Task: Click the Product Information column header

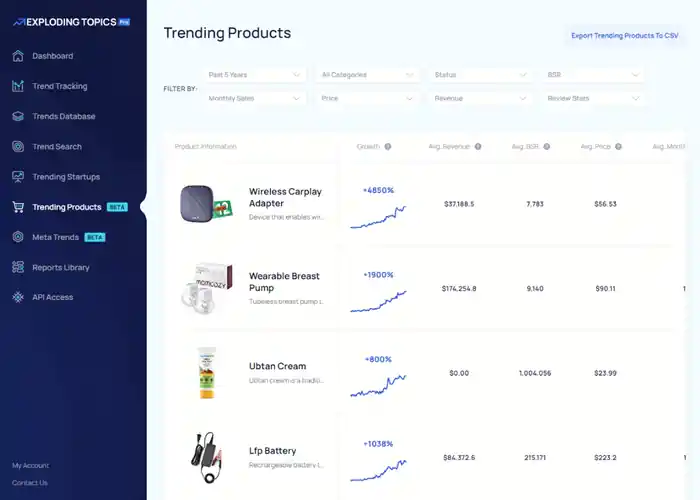Action: [205, 146]
